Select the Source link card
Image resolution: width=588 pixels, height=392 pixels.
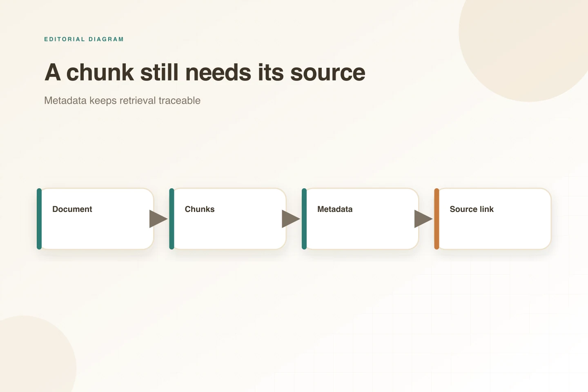coord(492,219)
